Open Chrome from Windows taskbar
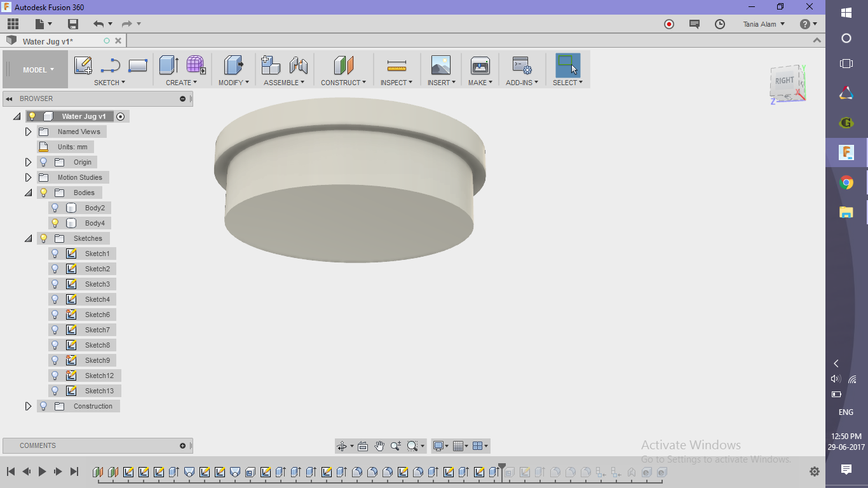Image resolution: width=868 pixels, height=488 pixels. click(846, 183)
